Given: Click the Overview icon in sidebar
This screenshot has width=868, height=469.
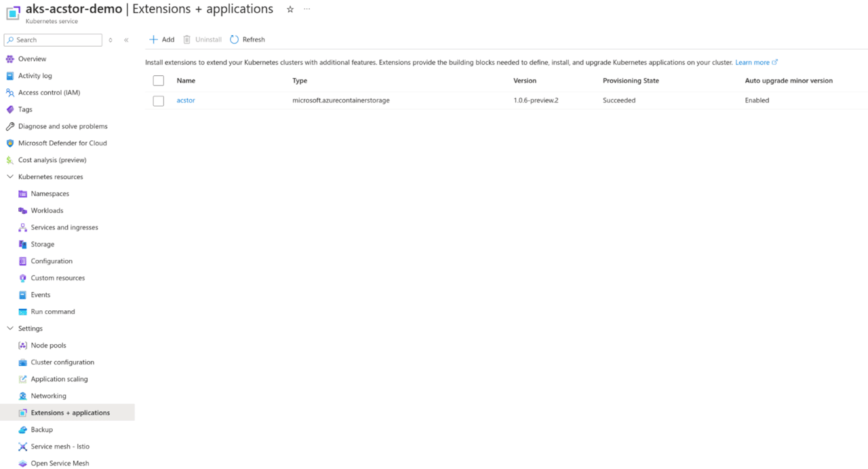Looking at the screenshot, I should pyautogui.click(x=9, y=59).
